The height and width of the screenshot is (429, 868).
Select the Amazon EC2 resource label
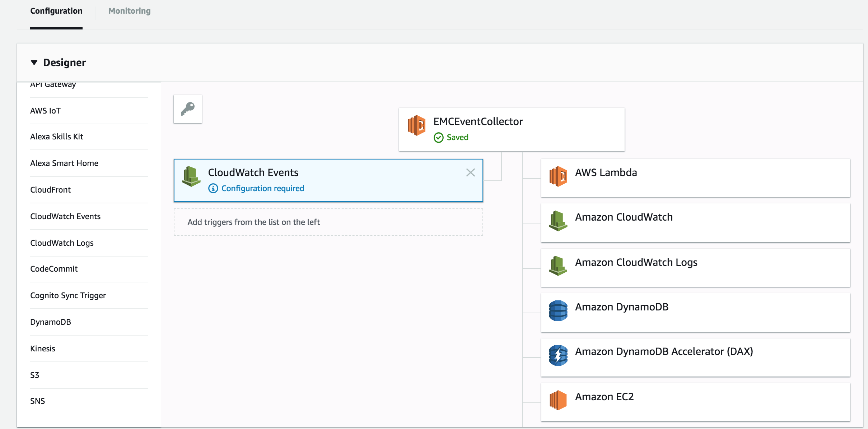[605, 397]
